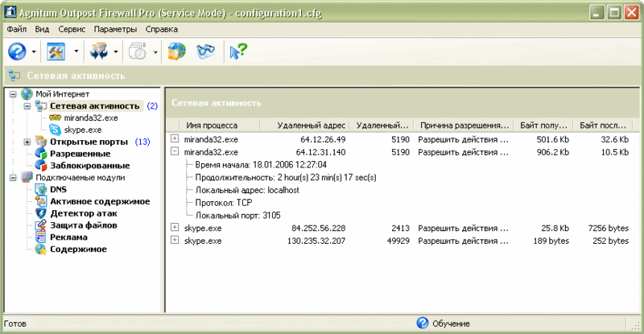
Task: Click the Защита файлов paperclip icon
Action: tap(41, 225)
